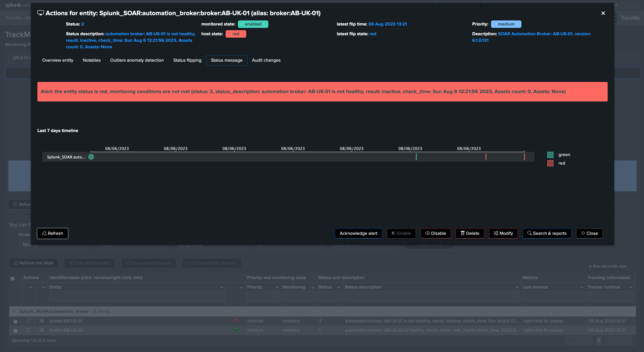Click the Refresh button in the dialog
The height and width of the screenshot is (352, 644).
pyautogui.click(x=52, y=233)
